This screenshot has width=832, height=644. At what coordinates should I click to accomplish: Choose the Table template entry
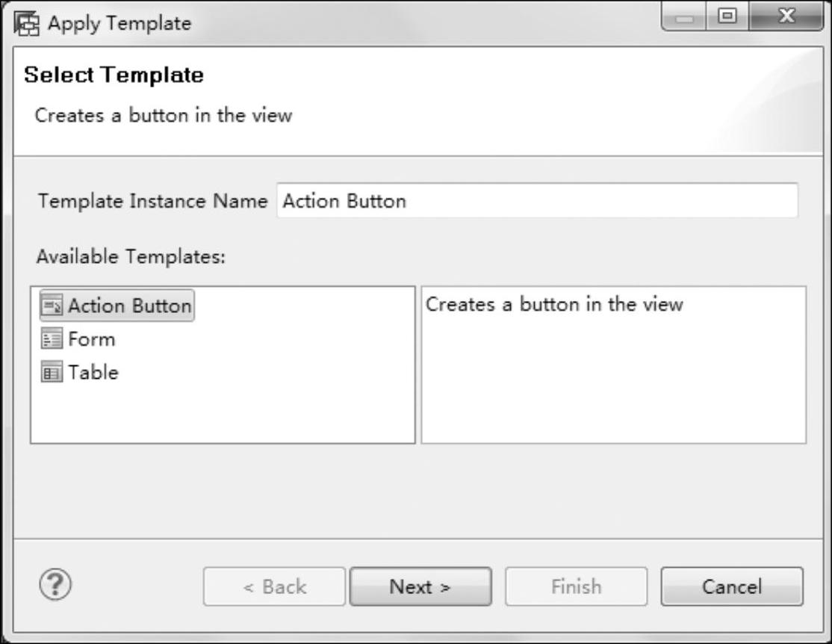93,372
